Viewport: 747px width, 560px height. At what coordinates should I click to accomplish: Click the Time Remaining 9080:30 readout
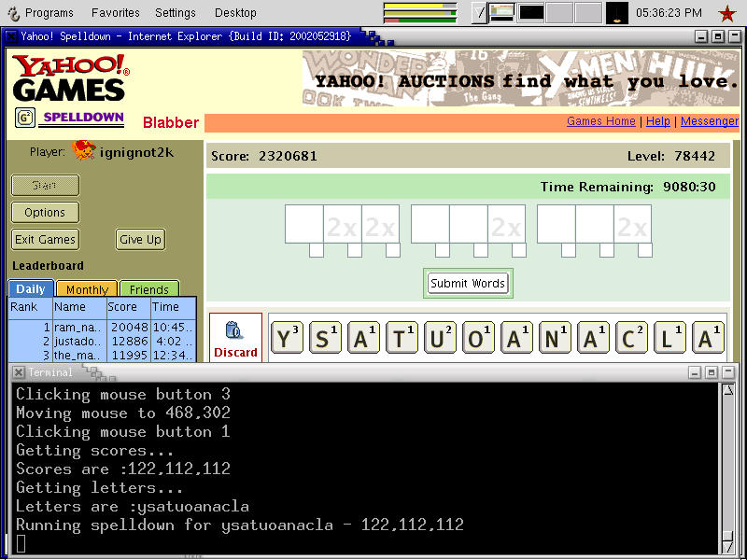[627, 187]
